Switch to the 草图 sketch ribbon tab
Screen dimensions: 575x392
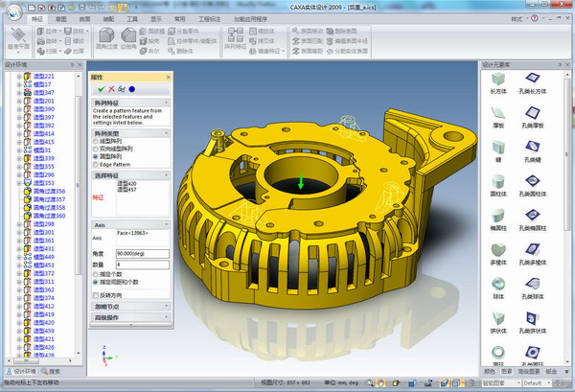pos(61,19)
